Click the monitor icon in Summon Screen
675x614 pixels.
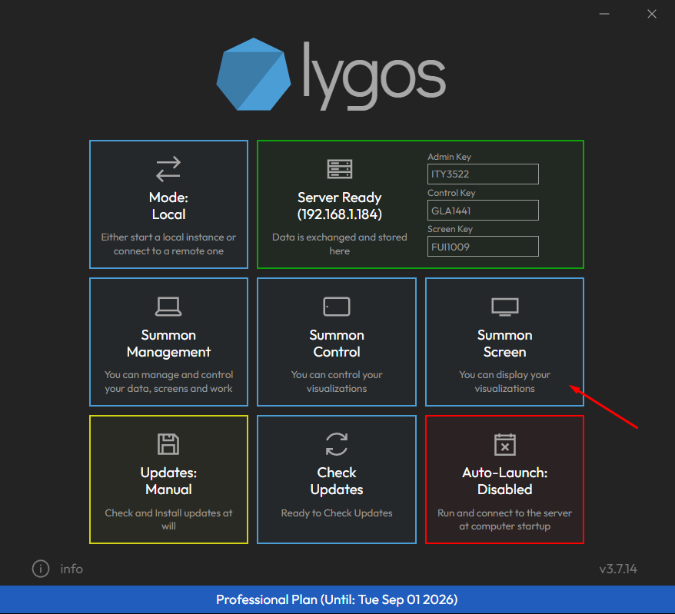(505, 307)
